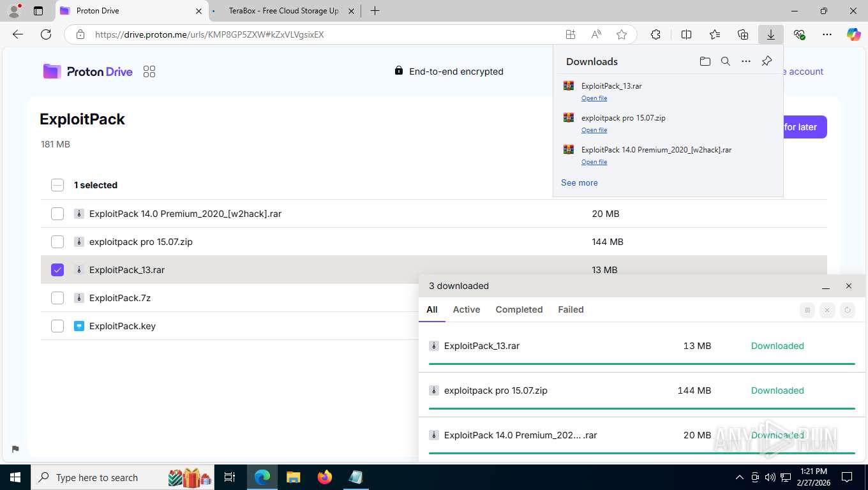Add this page to favorites star
This screenshot has height=490, width=868.
pos(622,34)
